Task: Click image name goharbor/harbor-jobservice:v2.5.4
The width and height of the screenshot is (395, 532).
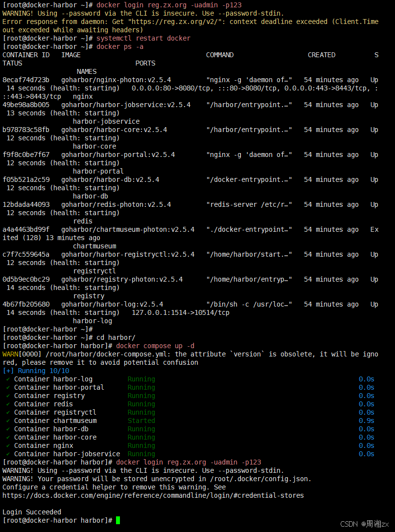Action: (x=126, y=105)
